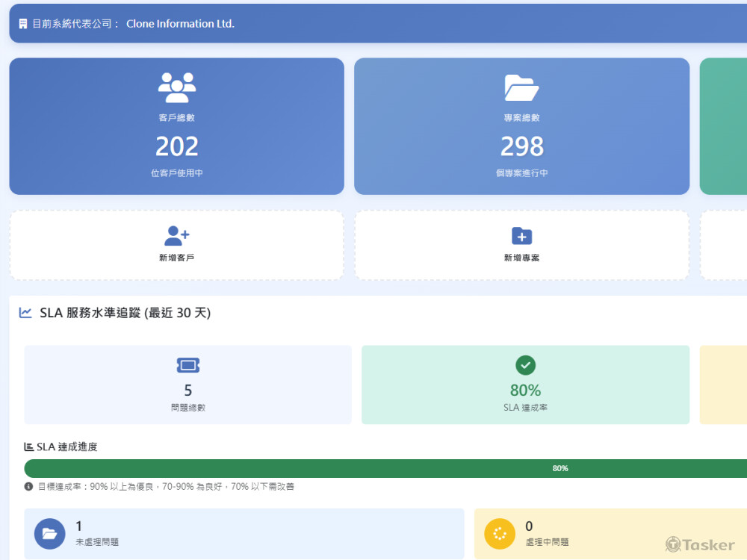Viewport: 747px width, 560px height.
Task: Click the Clone Information Ltd. company name
Action: coord(180,24)
